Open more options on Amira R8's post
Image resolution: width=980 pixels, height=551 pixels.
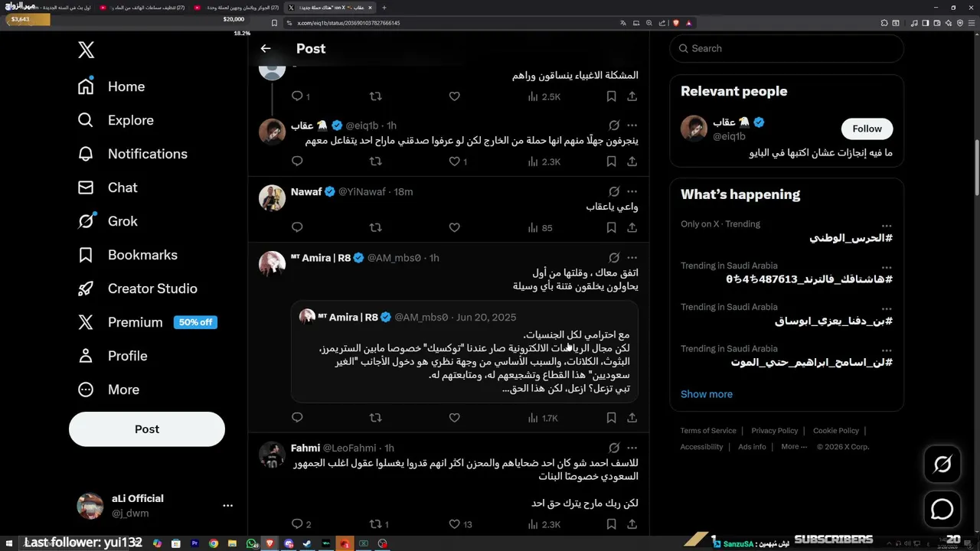(x=632, y=258)
